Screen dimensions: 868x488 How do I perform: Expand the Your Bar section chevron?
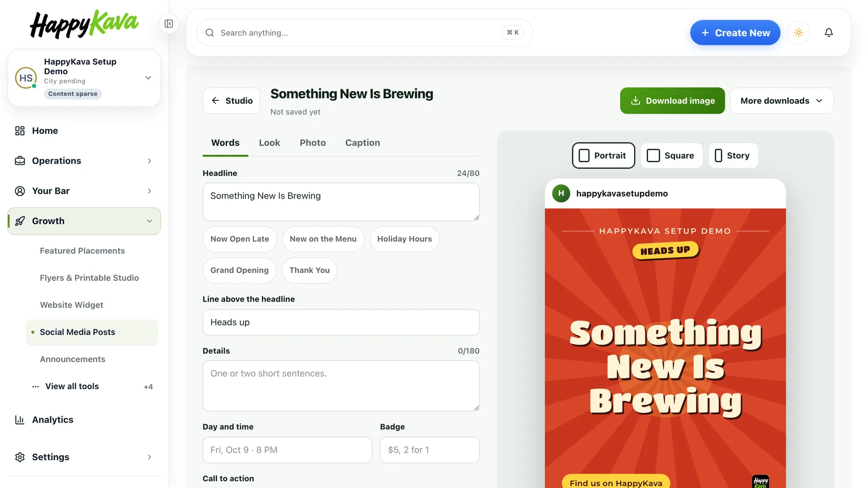point(149,191)
